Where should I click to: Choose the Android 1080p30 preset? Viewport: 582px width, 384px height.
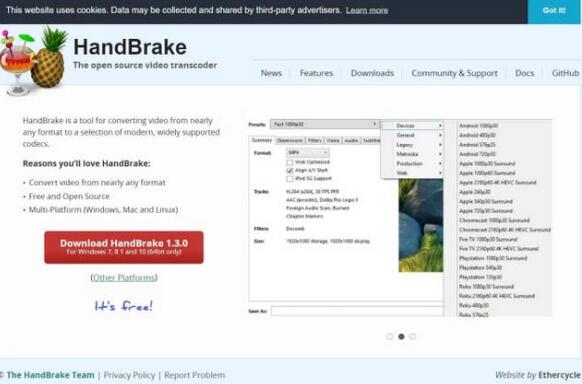click(x=478, y=126)
